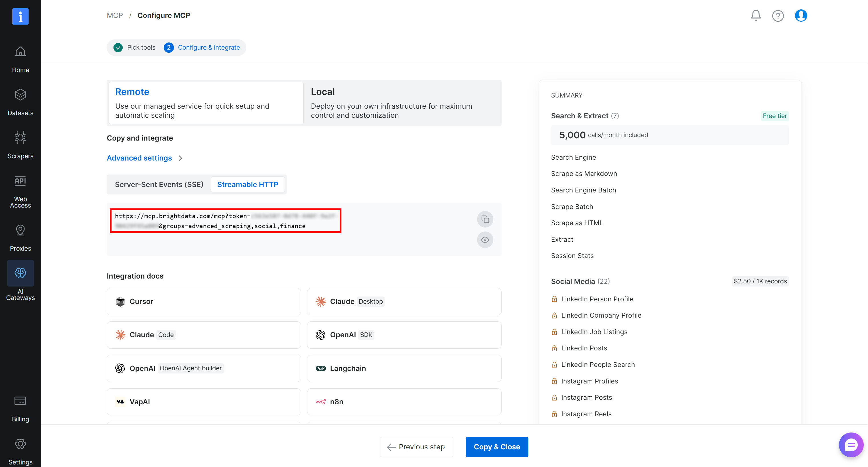Open Settings from the sidebar
This screenshot has width=868, height=467.
20,452
